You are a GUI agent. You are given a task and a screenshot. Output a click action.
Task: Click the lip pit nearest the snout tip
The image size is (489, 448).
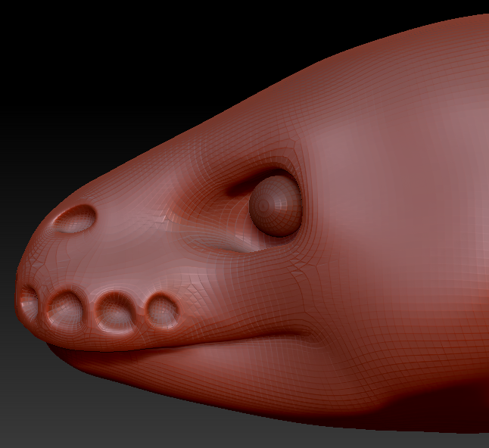point(29,303)
